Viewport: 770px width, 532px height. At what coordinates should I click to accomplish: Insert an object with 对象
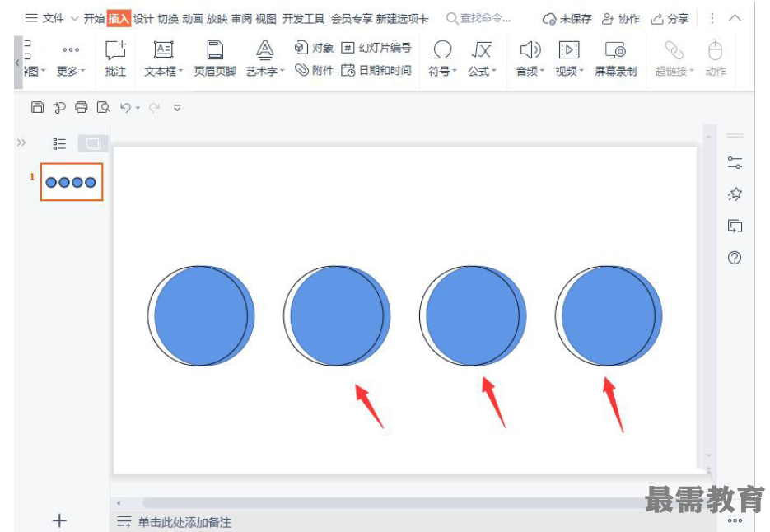[314, 48]
